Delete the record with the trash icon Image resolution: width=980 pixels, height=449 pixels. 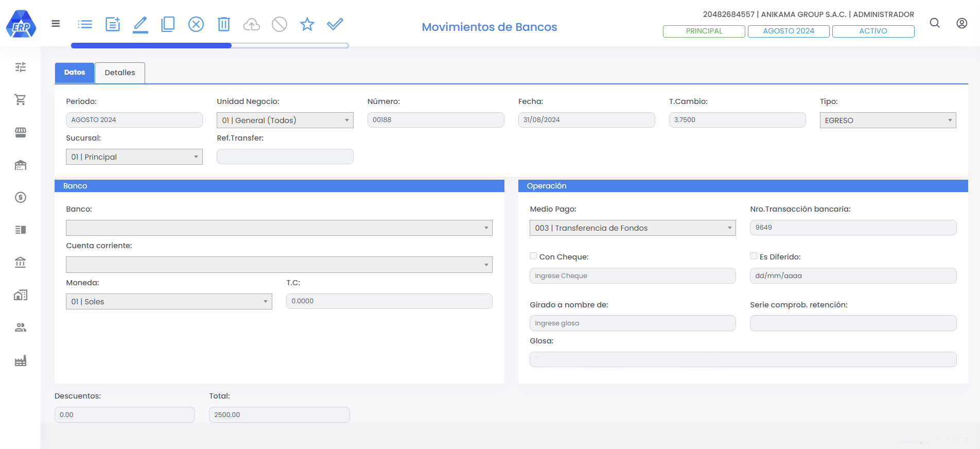(224, 24)
